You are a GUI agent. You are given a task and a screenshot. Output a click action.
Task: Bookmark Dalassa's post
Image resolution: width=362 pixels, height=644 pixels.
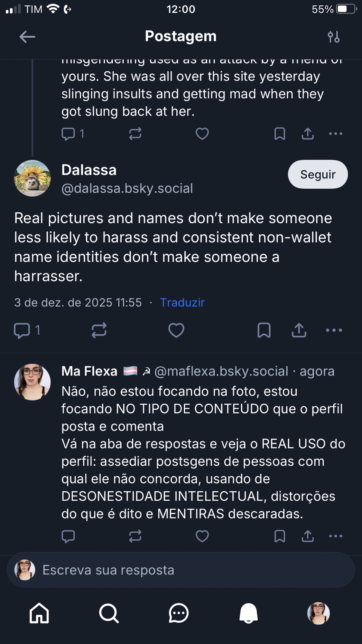click(x=264, y=330)
